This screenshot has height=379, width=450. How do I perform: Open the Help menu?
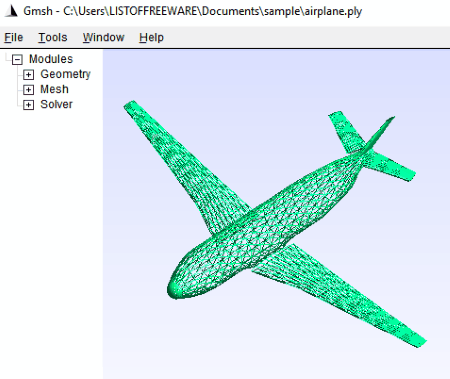[151, 37]
